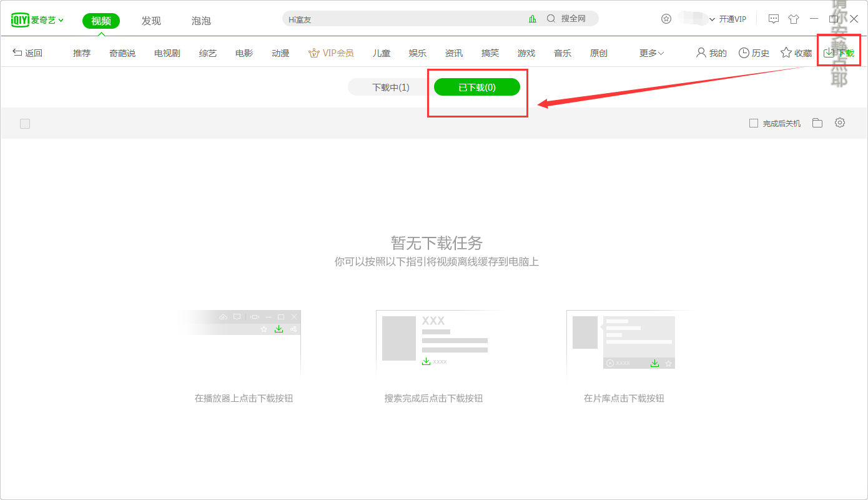The image size is (868, 500).
Task: Click the skin/theme shirt icon
Action: click(x=794, y=19)
